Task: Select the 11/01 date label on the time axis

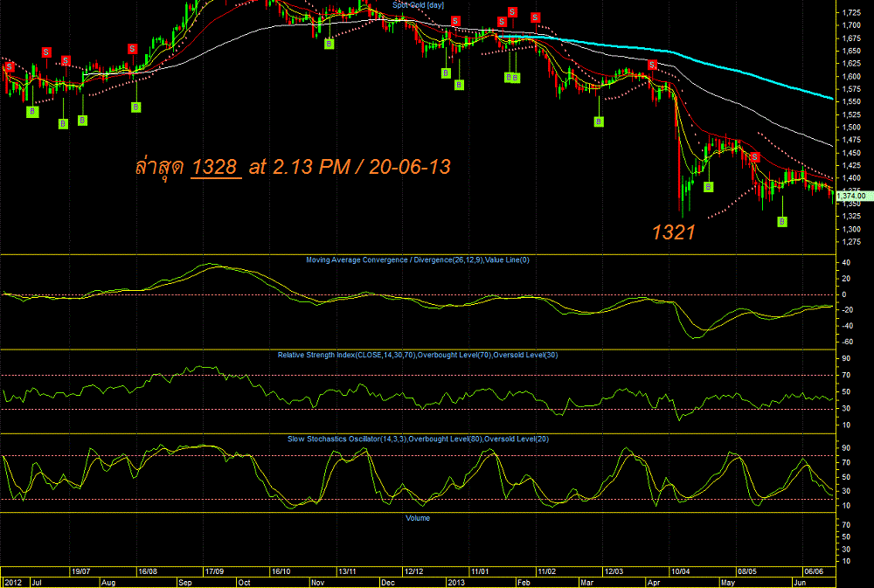Action: (x=480, y=571)
